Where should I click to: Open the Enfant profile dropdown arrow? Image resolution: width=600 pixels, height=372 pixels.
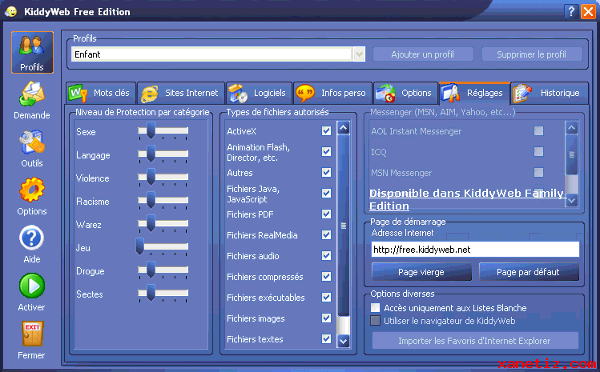359,55
